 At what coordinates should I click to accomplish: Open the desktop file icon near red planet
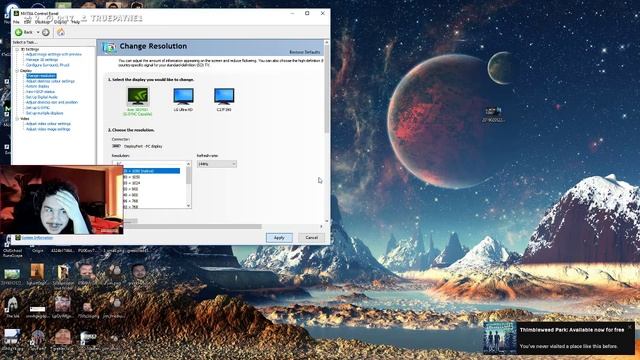click(493, 114)
